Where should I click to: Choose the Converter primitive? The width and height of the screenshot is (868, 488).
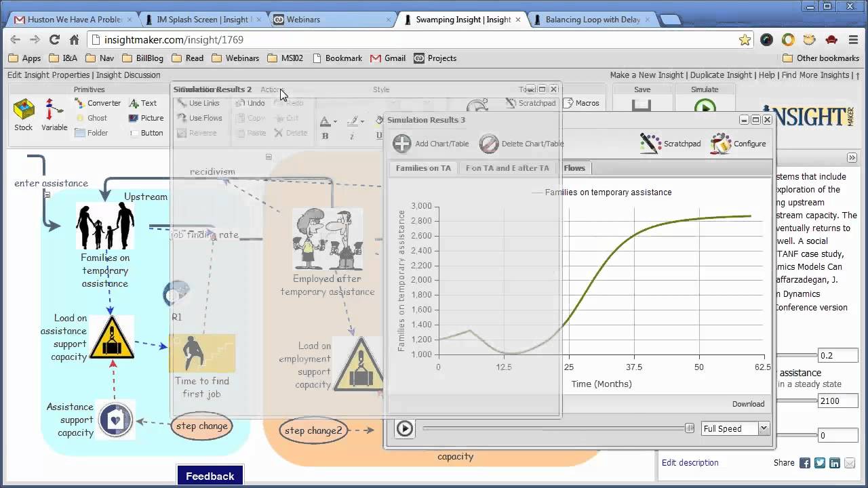(x=96, y=103)
